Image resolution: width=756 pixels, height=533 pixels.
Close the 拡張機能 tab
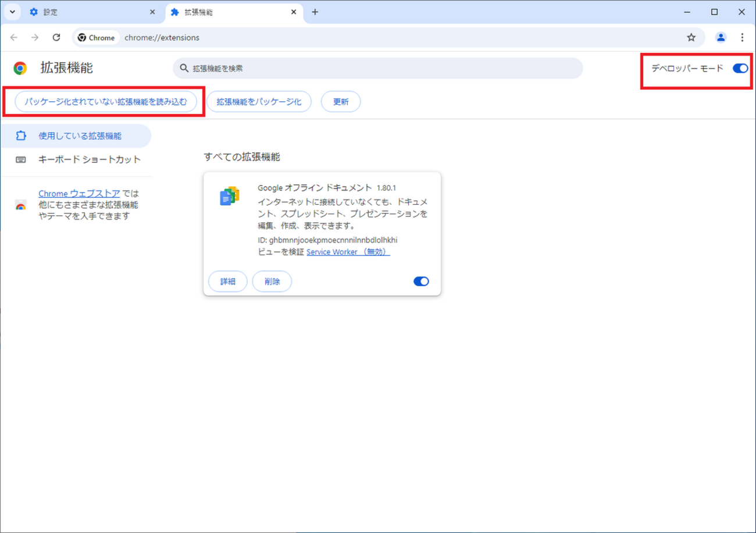pyautogui.click(x=294, y=12)
